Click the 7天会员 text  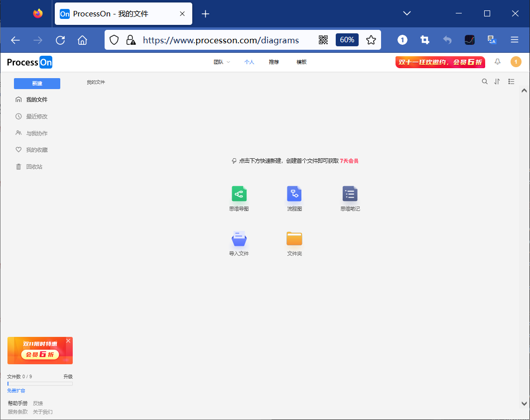click(349, 161)
